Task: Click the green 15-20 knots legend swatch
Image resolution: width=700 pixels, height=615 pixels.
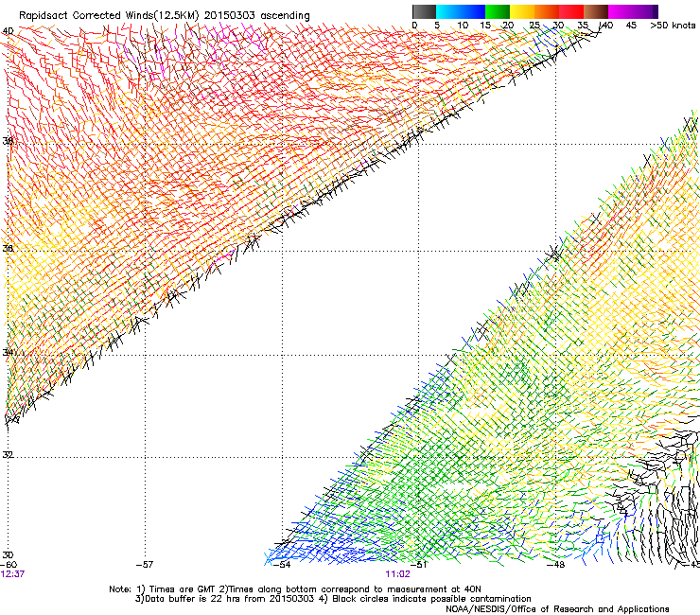Action: pos(498,11)
